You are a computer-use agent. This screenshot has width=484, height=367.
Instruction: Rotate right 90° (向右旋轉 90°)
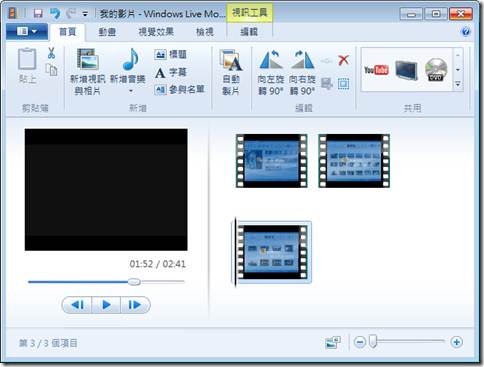(x=302, y=72)
